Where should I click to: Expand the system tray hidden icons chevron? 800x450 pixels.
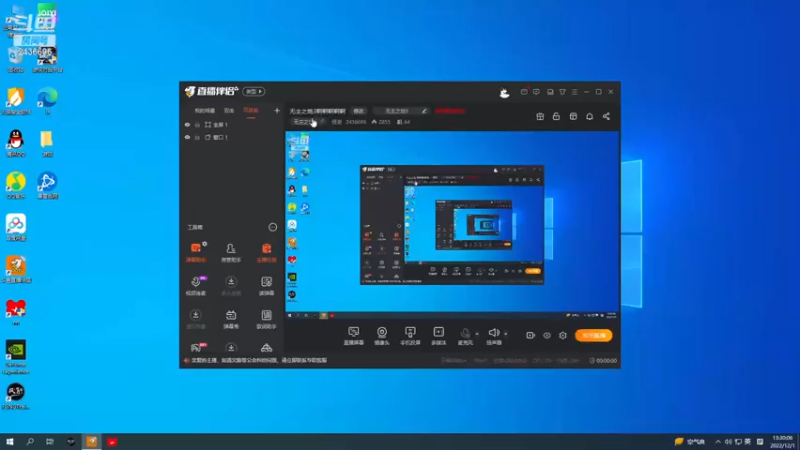coord(718,442)
